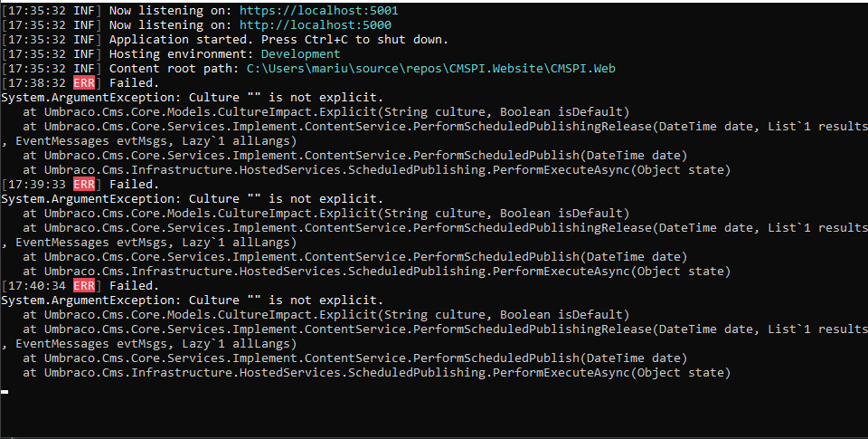Click the 17:35:32 timestamp on first line

pyautogui.click(x=37, y=11)
